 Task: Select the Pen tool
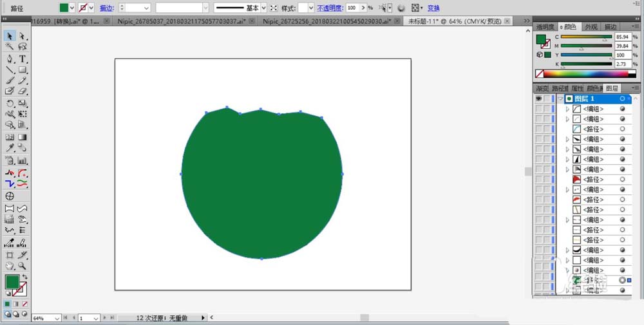pyautogui.click(x=10, y=59)
